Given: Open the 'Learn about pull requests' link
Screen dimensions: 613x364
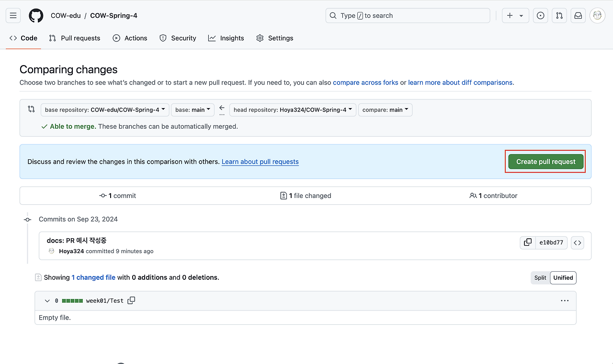Looking at the screenshot, I should (260, 162).
